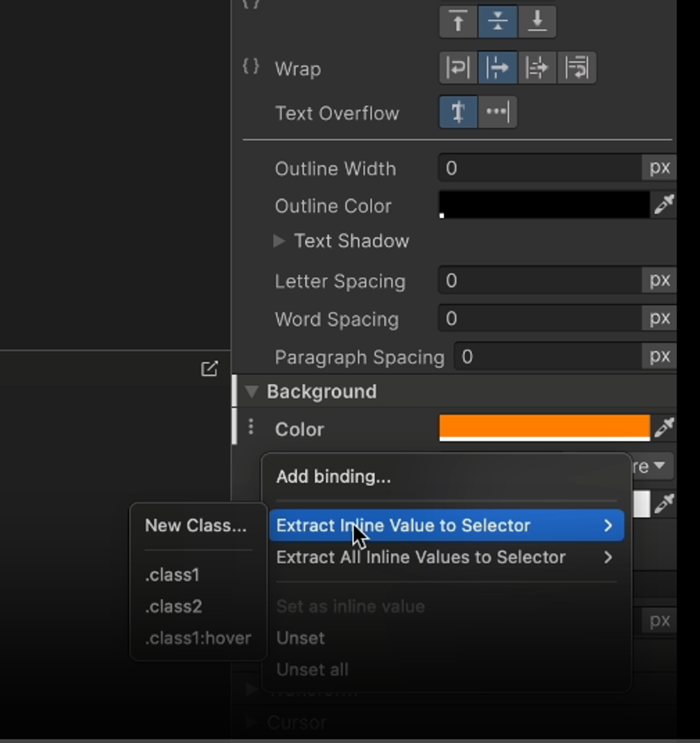Select .class1:hover in submenu
700x743 pixels.
[x=198, y=638]
